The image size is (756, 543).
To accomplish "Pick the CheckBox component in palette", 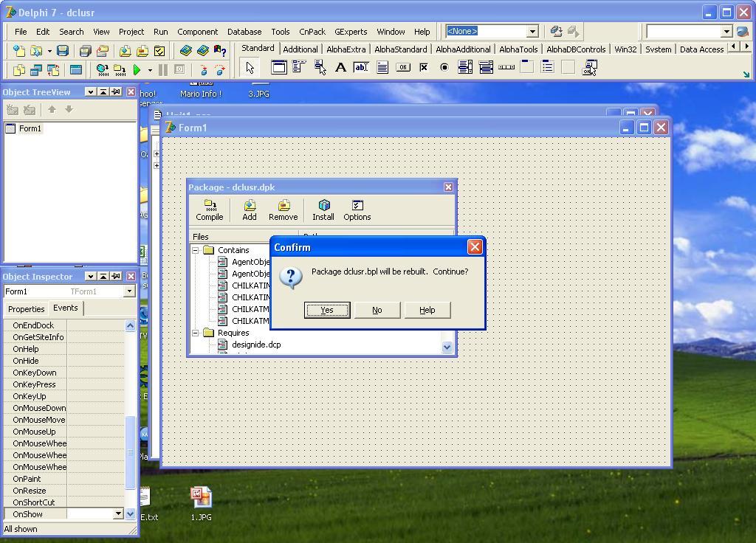I will tap(424, 67).
